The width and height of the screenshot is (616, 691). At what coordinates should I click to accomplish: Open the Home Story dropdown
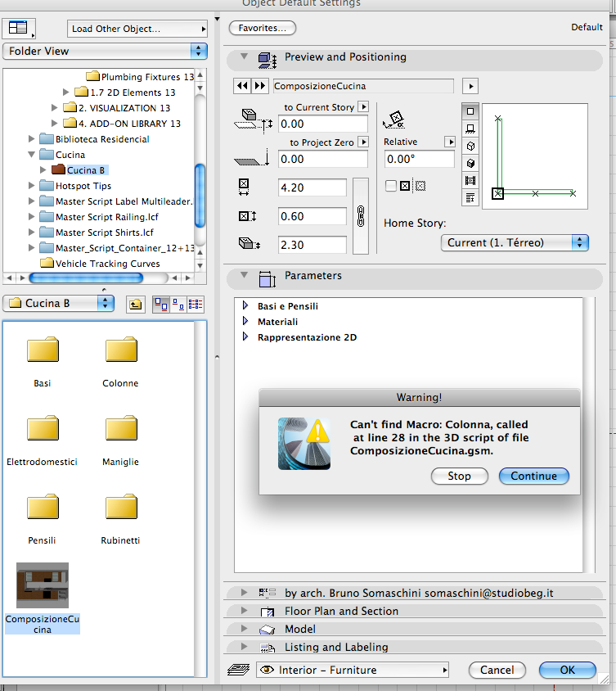pyautogui.click(x=515, y=242)
